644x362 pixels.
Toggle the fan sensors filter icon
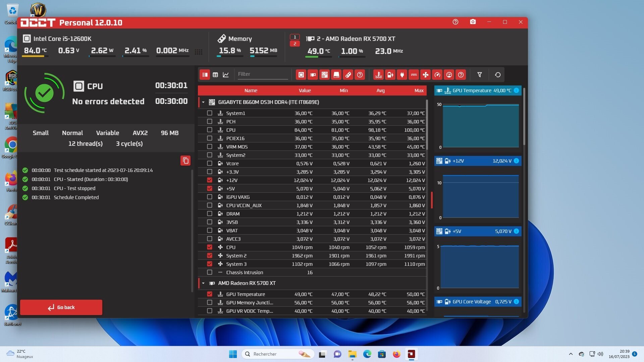point(425,75)
